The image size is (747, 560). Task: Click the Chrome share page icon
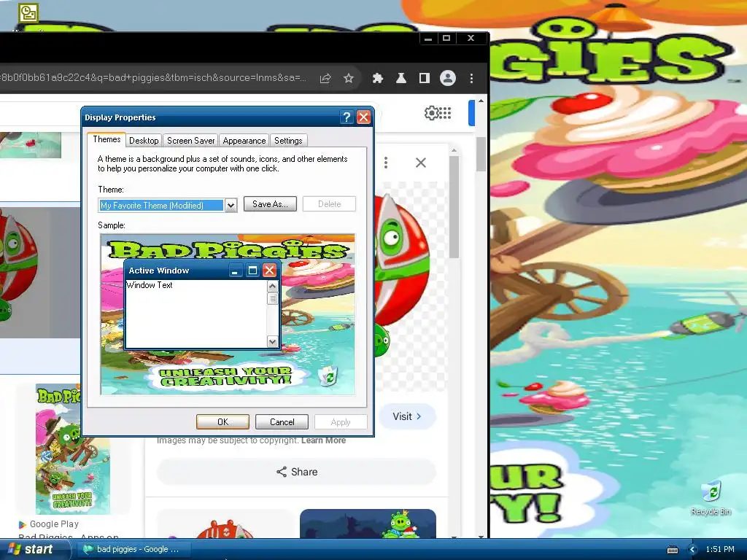[325, 78]
